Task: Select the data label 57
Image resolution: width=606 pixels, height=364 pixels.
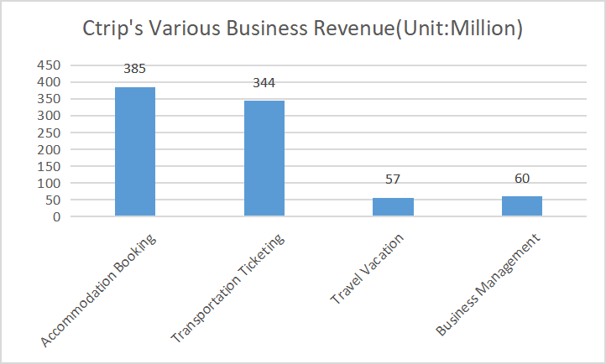Action: 393,179
